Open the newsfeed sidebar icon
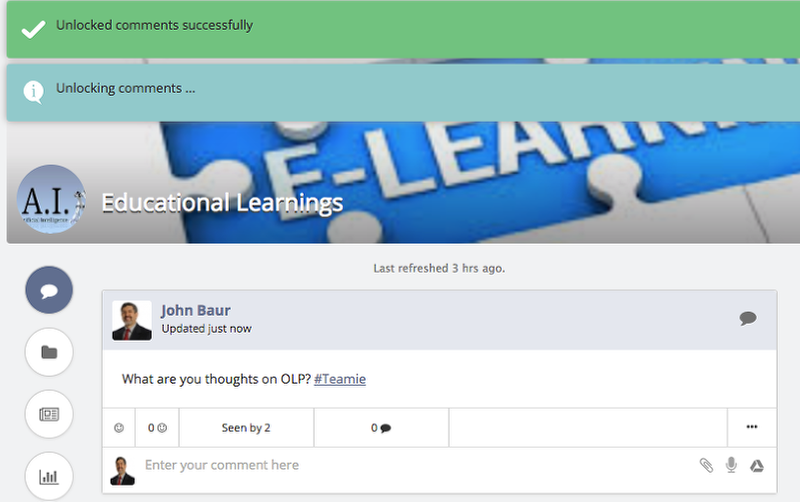Viewport: 800px width, 502px height. [x=49, y=414]
